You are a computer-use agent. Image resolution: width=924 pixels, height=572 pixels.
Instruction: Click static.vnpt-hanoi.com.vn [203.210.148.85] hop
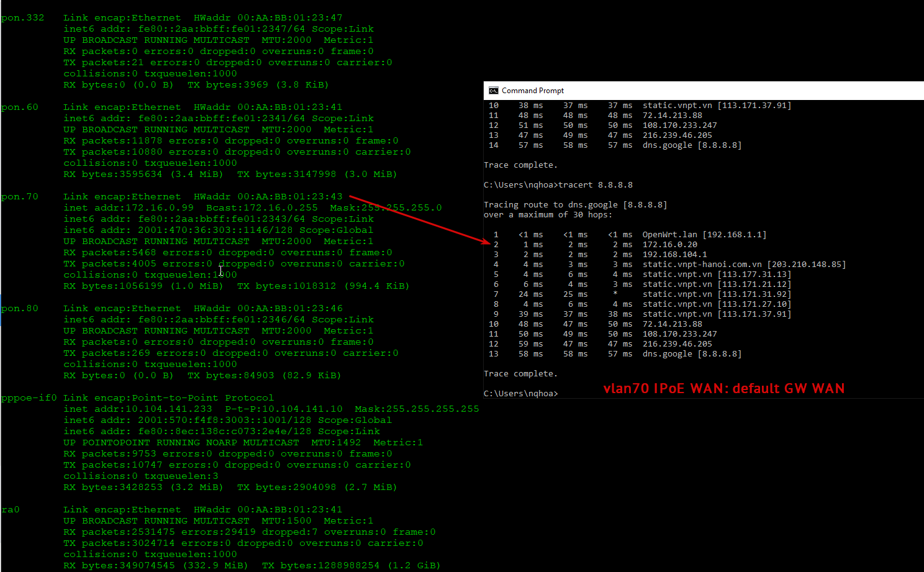745,264
